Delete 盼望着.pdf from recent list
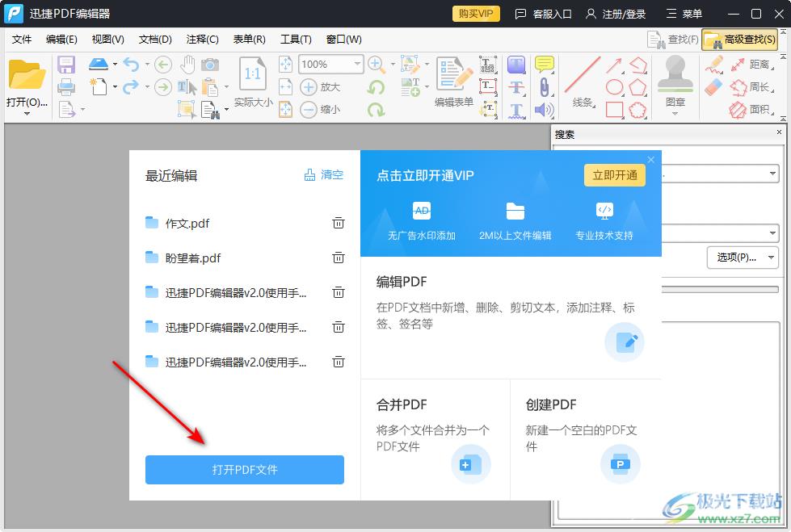 point(339,258)
